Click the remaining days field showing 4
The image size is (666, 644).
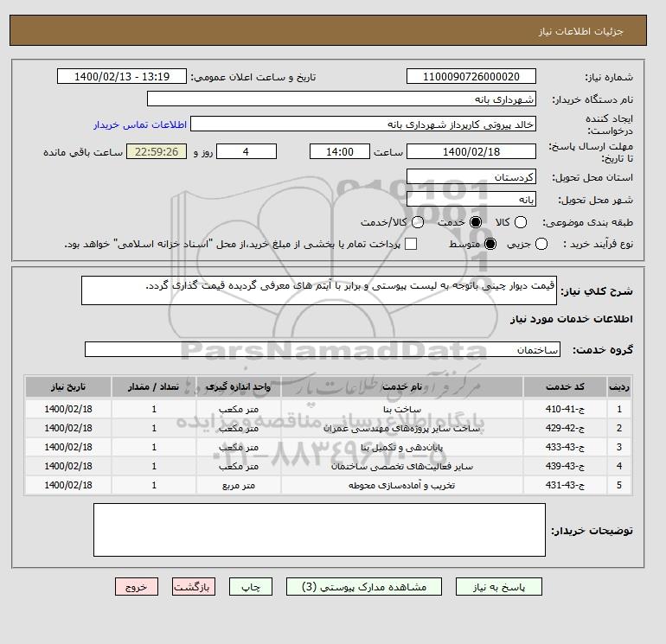pyautogui.click(x=247, y=151)
